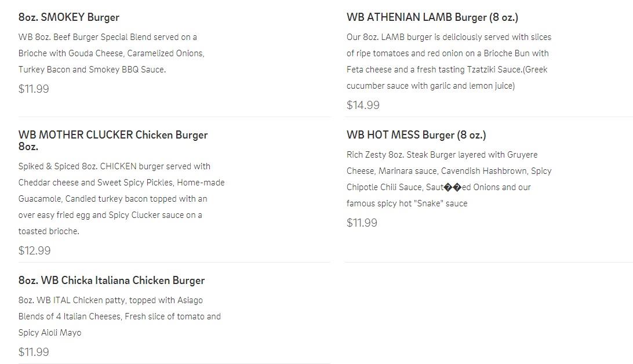Click the 'Turkey Bacon and Smokey BBQ Sauce' line
Screen dimensions: 633x364
coord(92,70)
